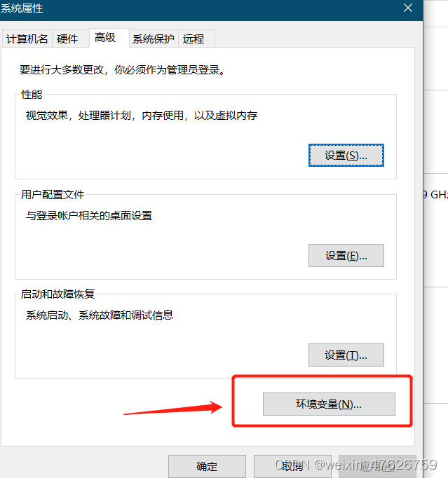Click the administrator notice 要进行大多数更改 text

pyautogui.click(x=122, y=70)
